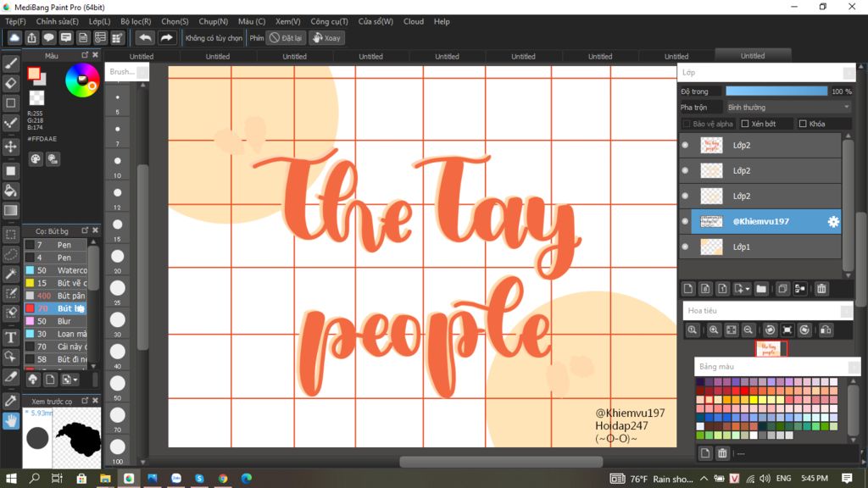868x488 pixels.
Task: Select the Blur brush in brush list
Action: 55,321
